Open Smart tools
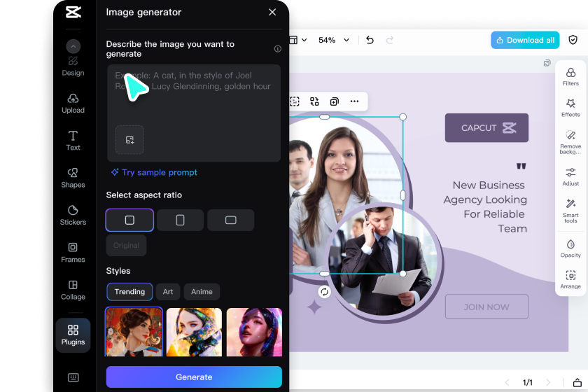 [570, 211]
